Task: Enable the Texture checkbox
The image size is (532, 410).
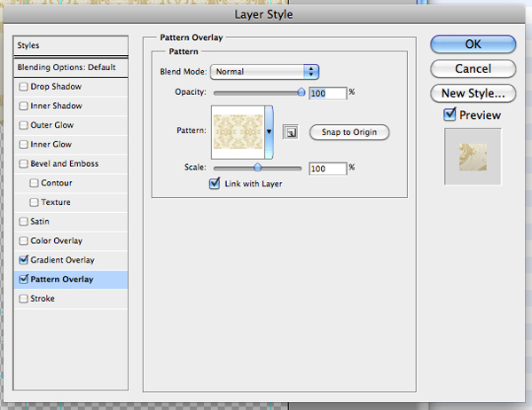Action: click(x=34, y=202)
